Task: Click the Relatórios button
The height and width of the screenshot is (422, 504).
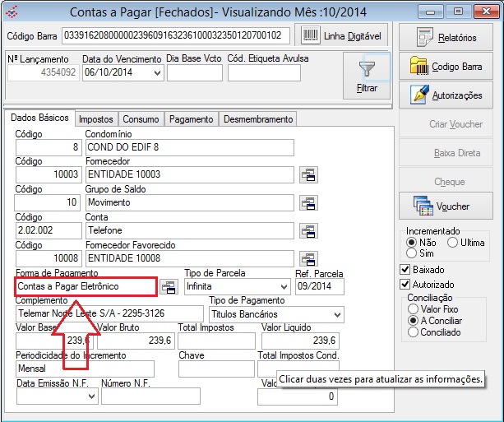Action: [x=448, y=38]
